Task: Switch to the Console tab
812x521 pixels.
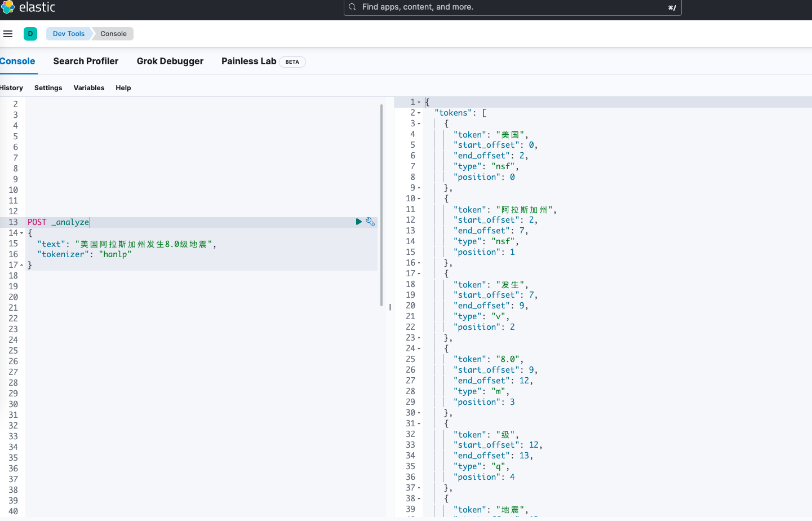Action: coord(17,61)
